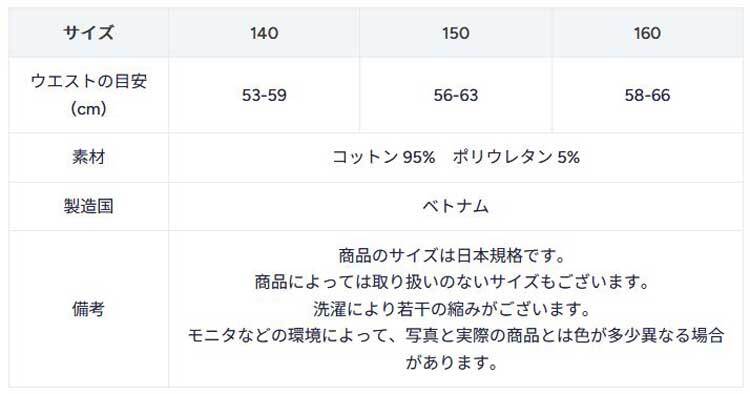Click the 備考 row label

point(88,309)
